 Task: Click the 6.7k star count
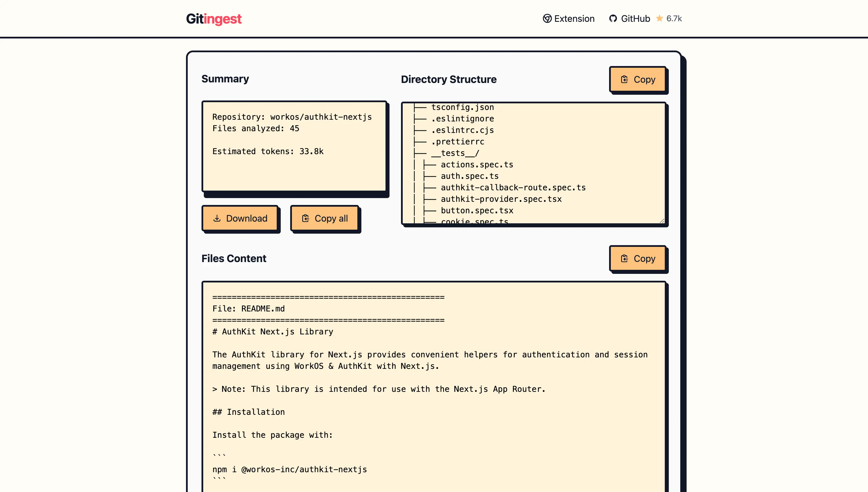click(x=674, y=19)
